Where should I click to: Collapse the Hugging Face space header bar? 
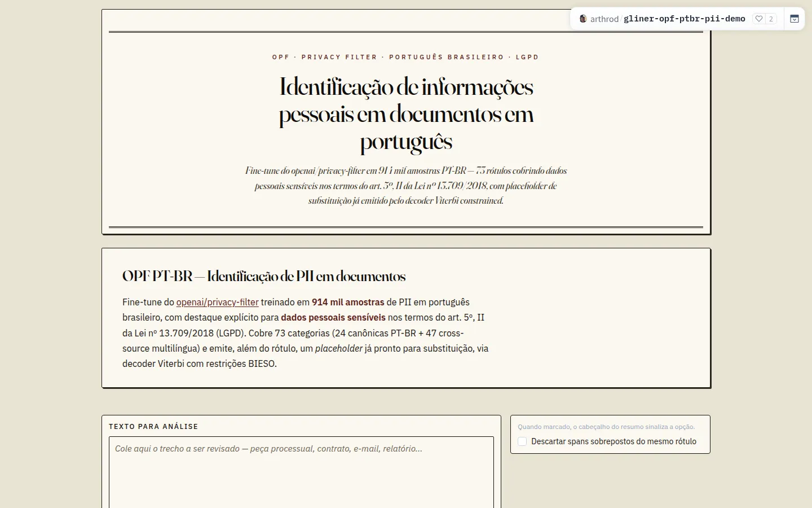coord(794,19)
